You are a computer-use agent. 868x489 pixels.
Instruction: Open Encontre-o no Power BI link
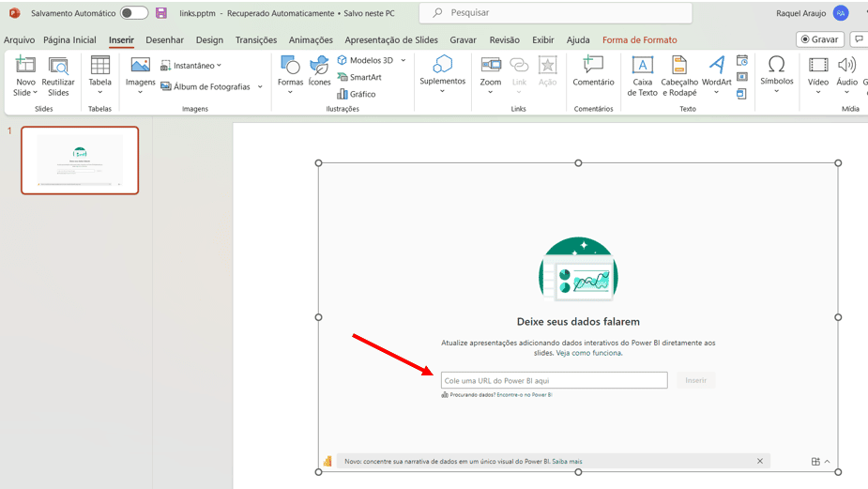point(525,395)
